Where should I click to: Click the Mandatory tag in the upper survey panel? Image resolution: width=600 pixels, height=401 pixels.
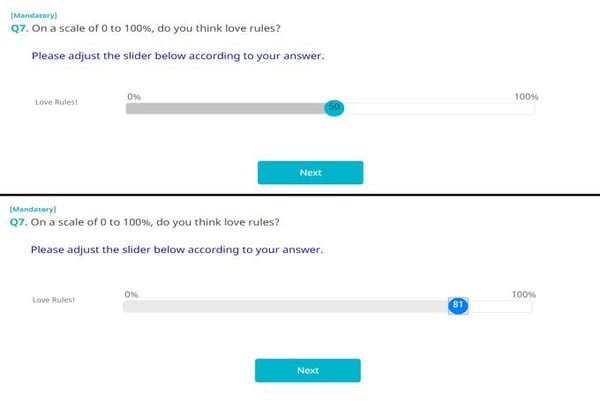pos(34,15)
